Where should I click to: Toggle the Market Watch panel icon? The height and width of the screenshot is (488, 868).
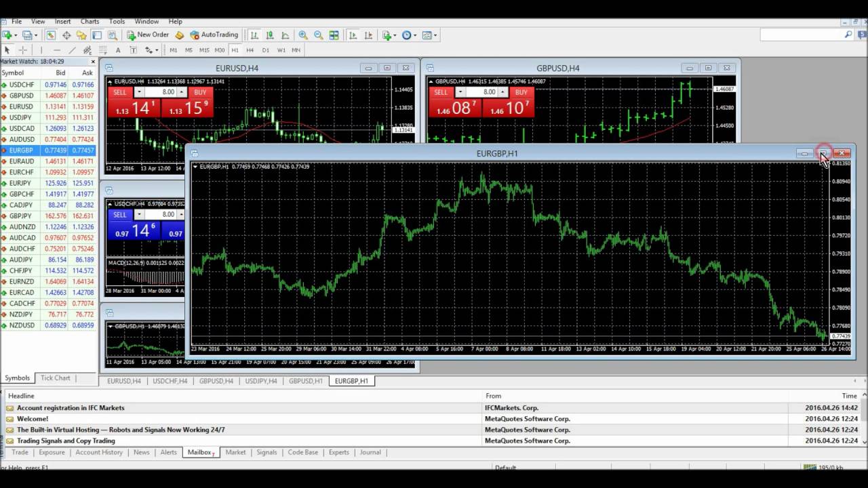[51, 35]
